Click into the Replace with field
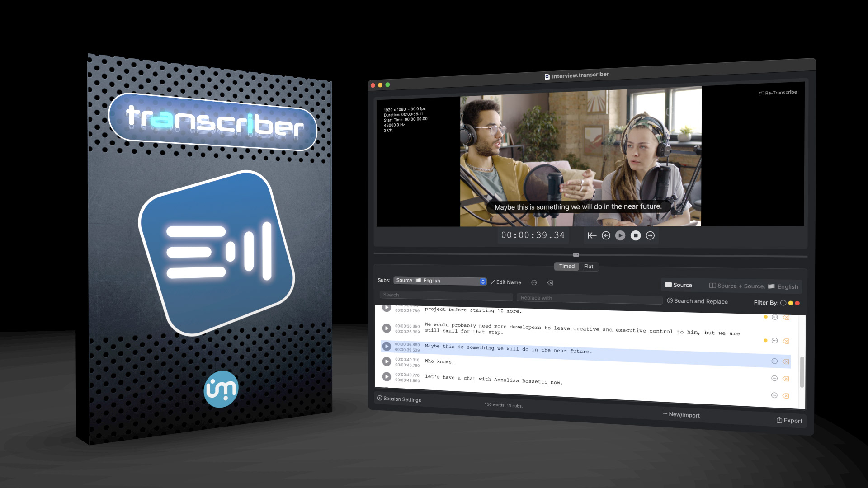The width and height of the screenshot is (868, 488). [x=589, y=298]
